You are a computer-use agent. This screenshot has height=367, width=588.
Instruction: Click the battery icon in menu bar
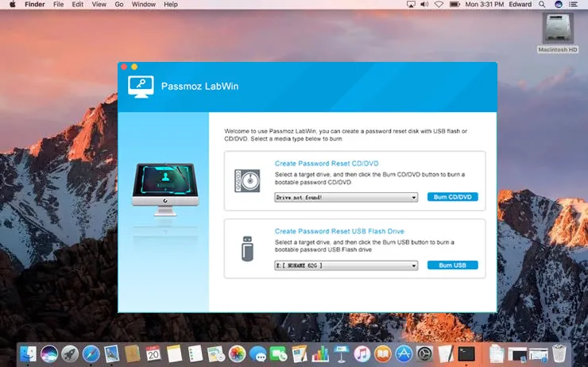click(455, 5)
